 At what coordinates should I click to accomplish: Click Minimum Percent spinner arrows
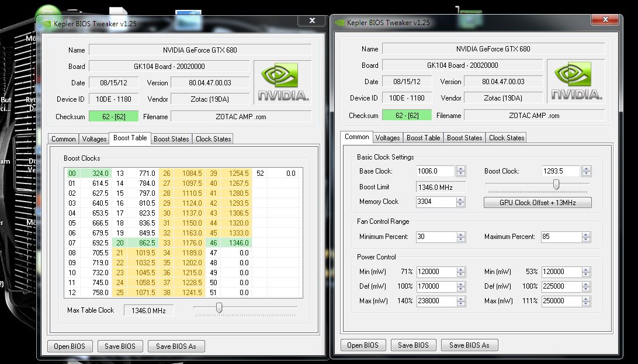coord(460,237)
